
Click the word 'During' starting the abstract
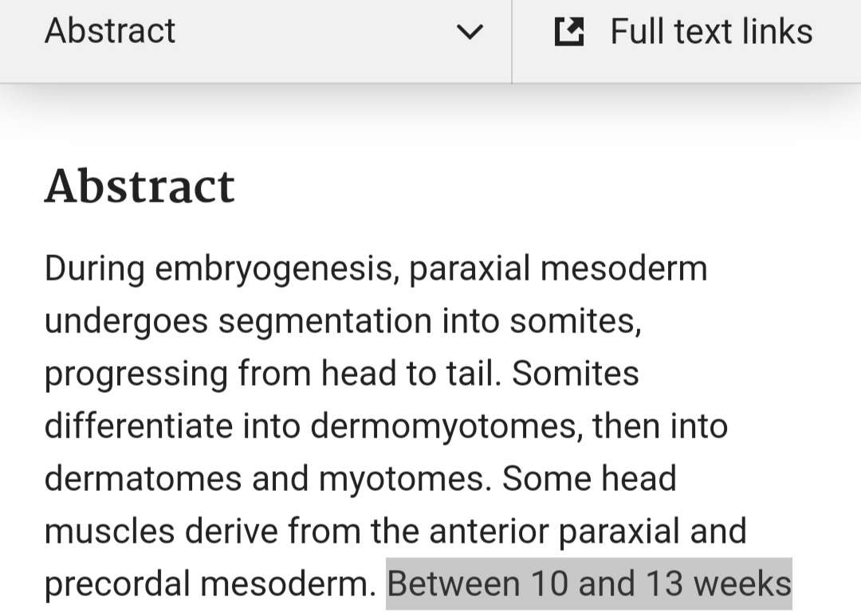point(94,269)
